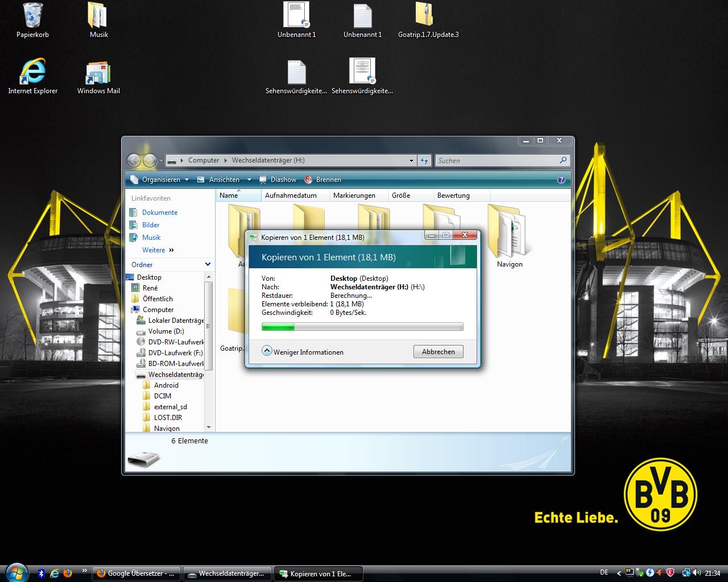Image resolution: width=728 pixels, height=582 pixels.
Task: Switch to Google Übersetzer taskbar window
Action: [136, 573]
